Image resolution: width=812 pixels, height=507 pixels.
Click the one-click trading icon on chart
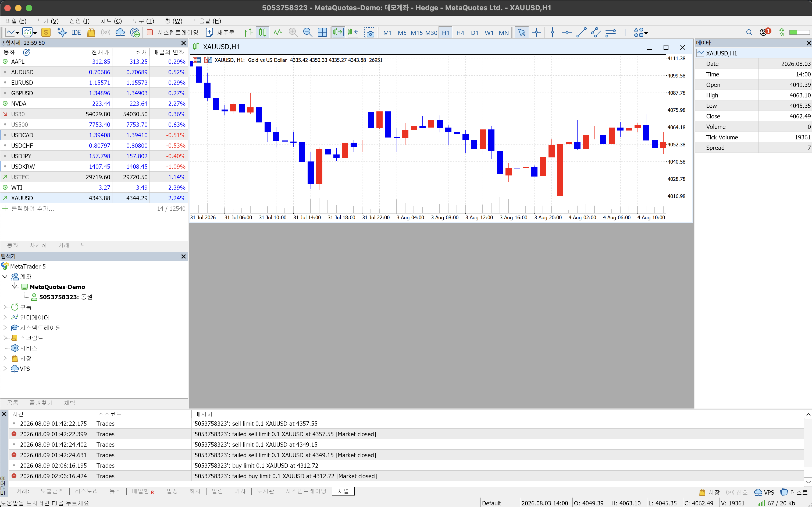[x=208, y=60]
